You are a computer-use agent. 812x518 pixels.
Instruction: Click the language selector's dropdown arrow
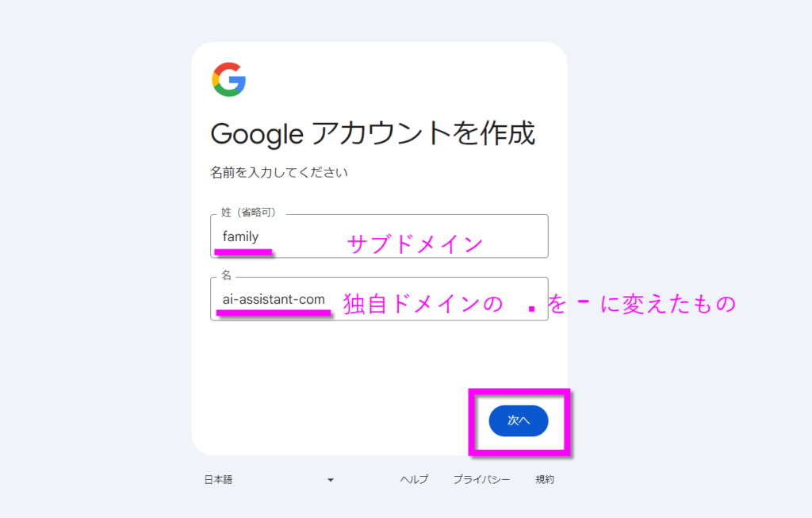(x=331, y=480)
